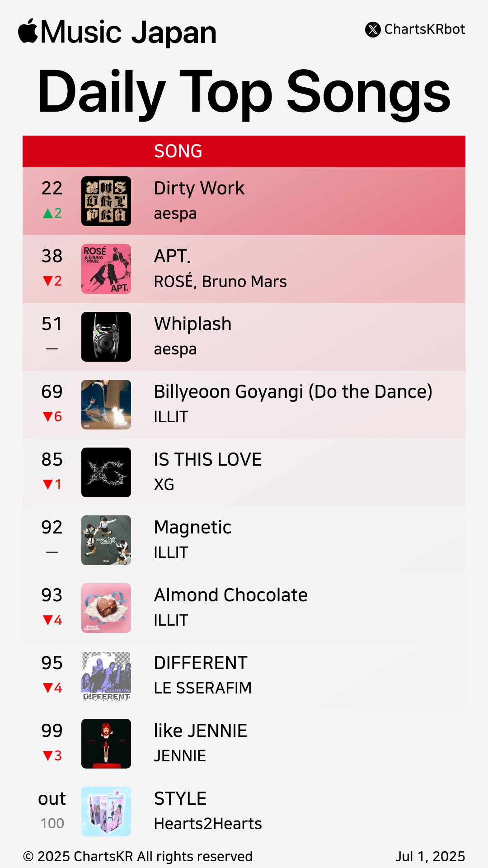The image size is (488, 868).
Task: Select the Whiplash album cover
Action: point(106,337)
